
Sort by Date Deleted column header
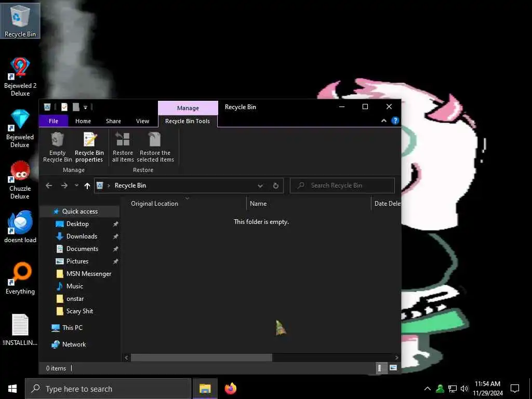coord(387,204)
